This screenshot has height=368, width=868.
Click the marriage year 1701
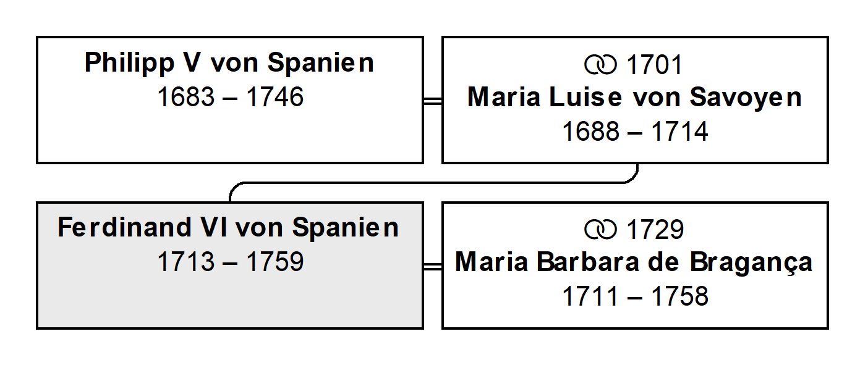(655, 65)
